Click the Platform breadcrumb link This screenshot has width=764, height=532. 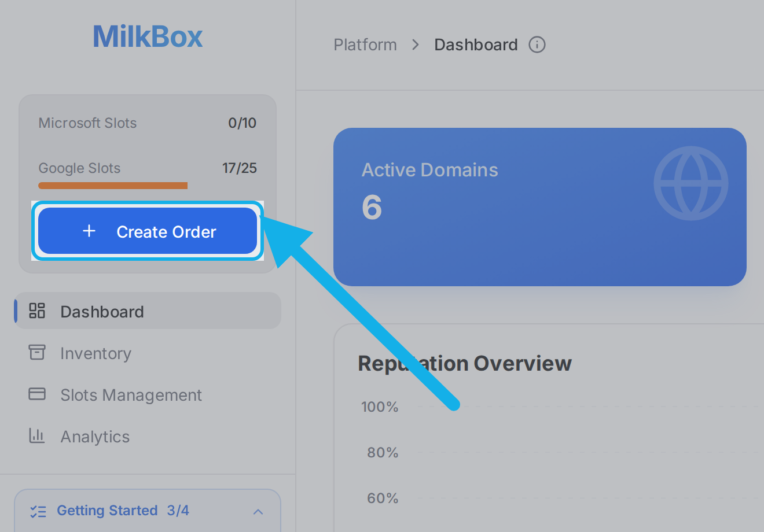tap(365, 45)
